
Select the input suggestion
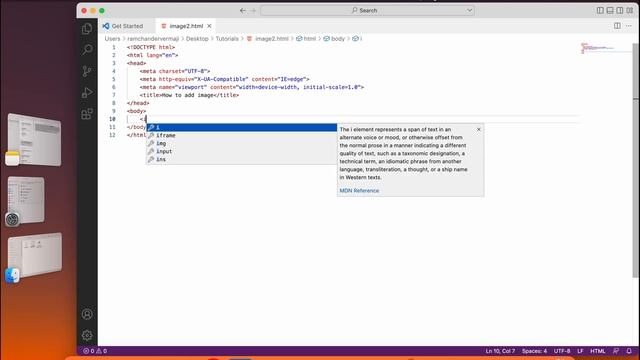tap(242, 151)
